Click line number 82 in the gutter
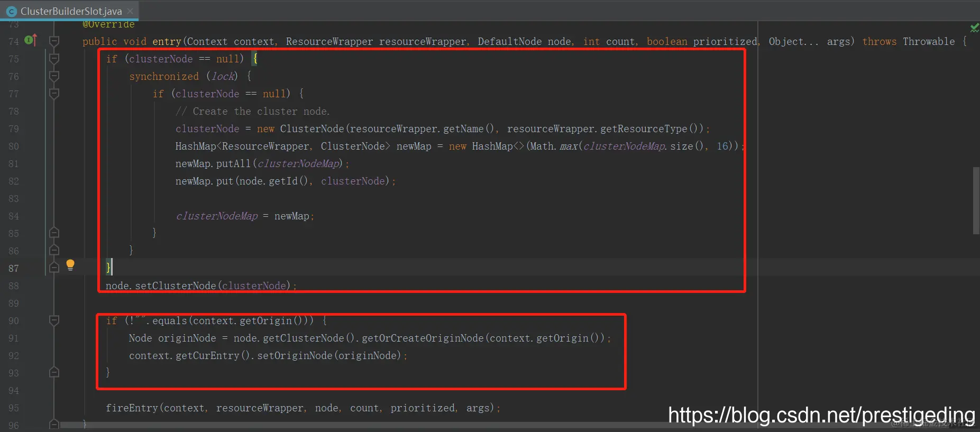 click(14, 181)
